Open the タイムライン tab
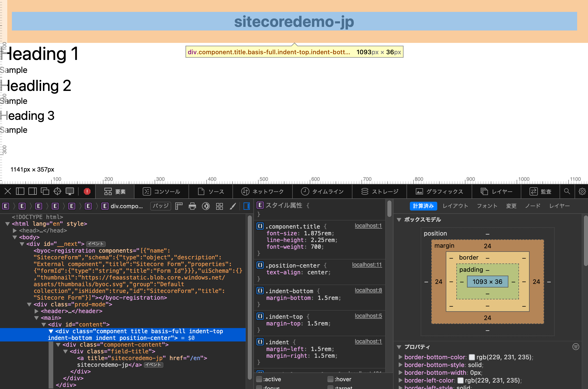588x389 pixels. point(322,191)
